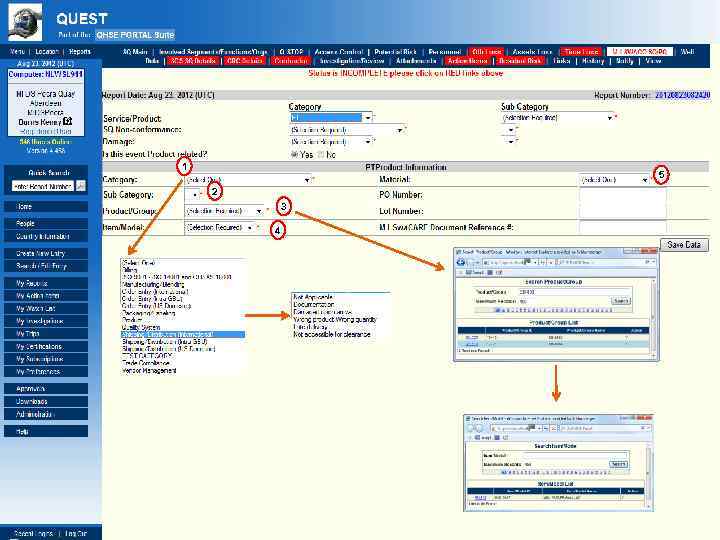Open People in the sidebar

tap(46, 223)
